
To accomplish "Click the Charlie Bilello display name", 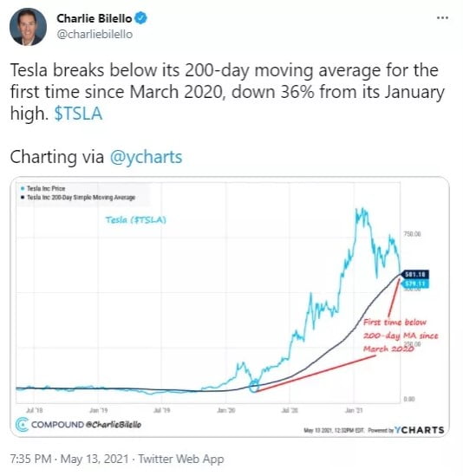I will [x=95, y=18].
